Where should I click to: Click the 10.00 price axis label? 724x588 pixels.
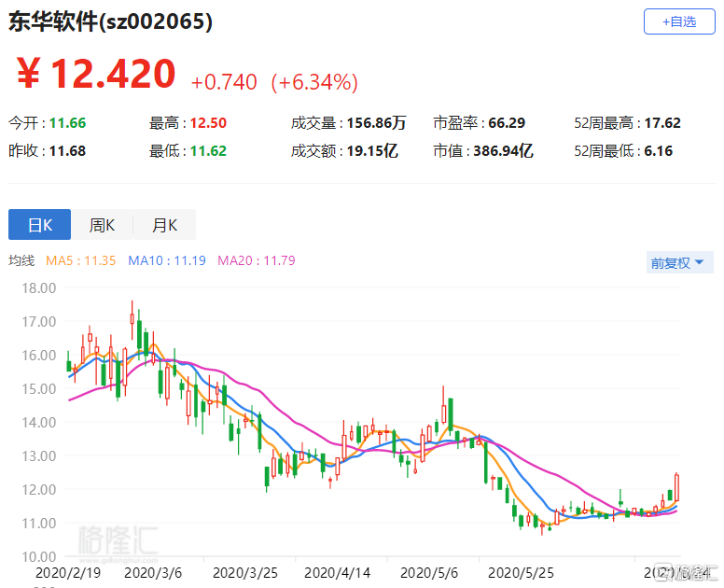click(x=39, y=557)
